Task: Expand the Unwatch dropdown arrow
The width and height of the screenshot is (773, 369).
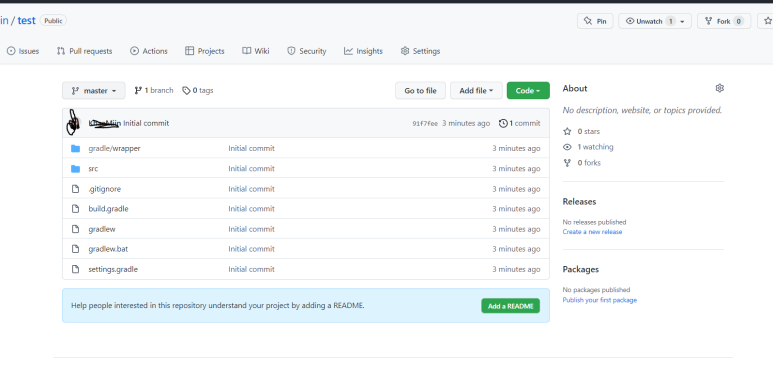Action: tap(682, 22)
